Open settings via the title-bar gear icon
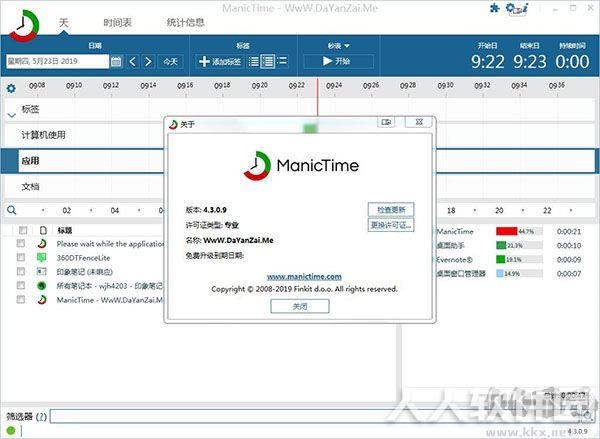This screenshot has width=600, height=439. [510, 8]
